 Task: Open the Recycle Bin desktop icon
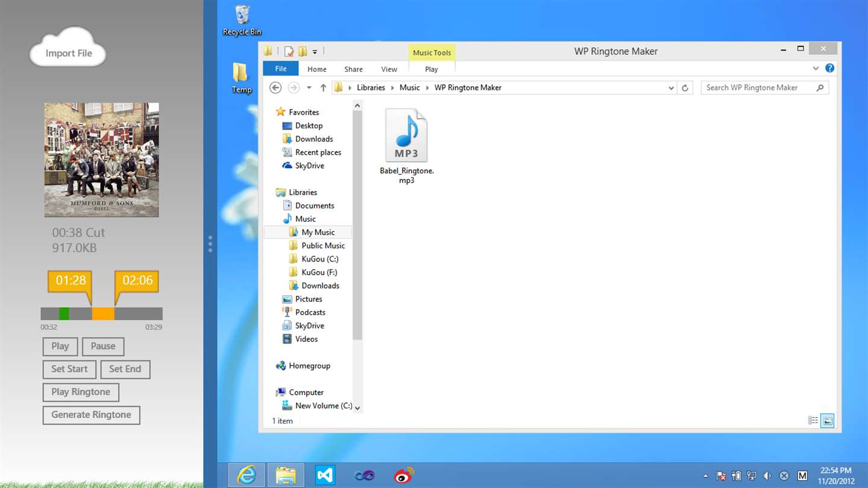click(x=242, y=20)
